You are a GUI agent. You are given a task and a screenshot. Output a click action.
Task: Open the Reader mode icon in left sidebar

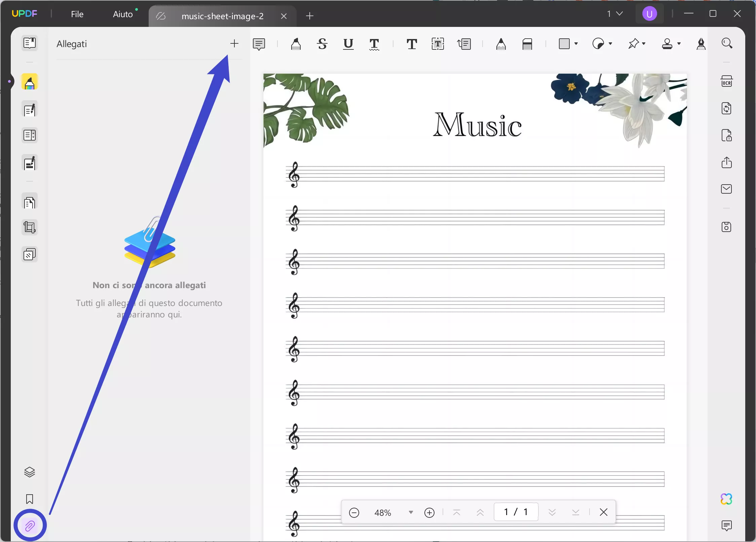pos(30,43)
